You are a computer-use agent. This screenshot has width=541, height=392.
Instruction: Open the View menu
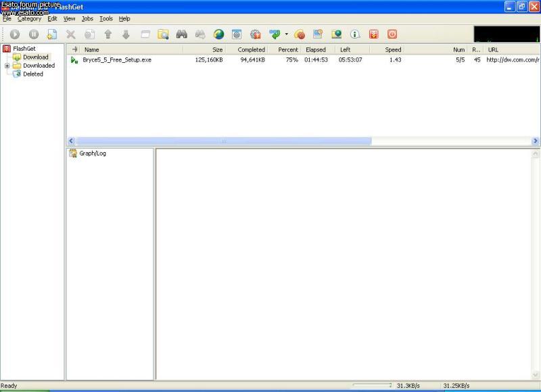point(69,19)
